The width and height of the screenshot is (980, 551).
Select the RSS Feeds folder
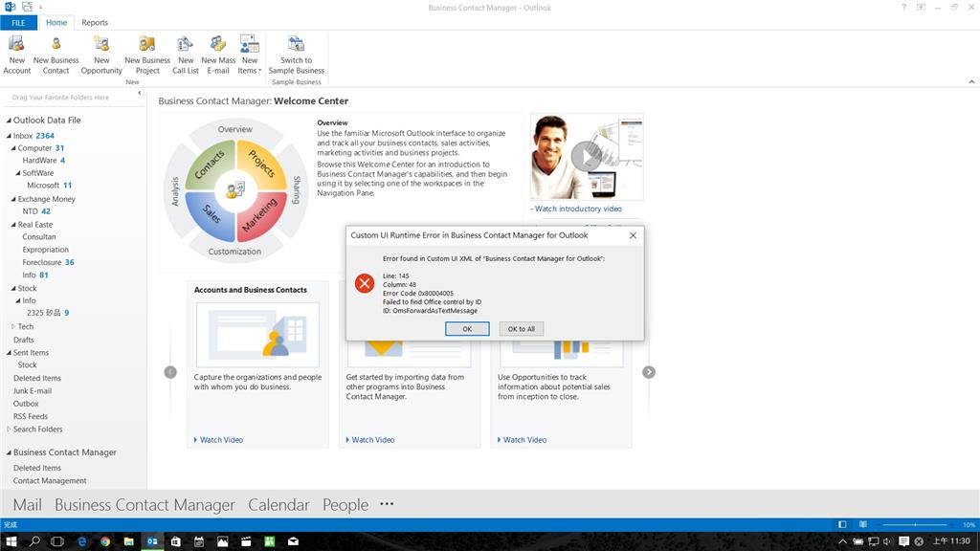point(31,417)
